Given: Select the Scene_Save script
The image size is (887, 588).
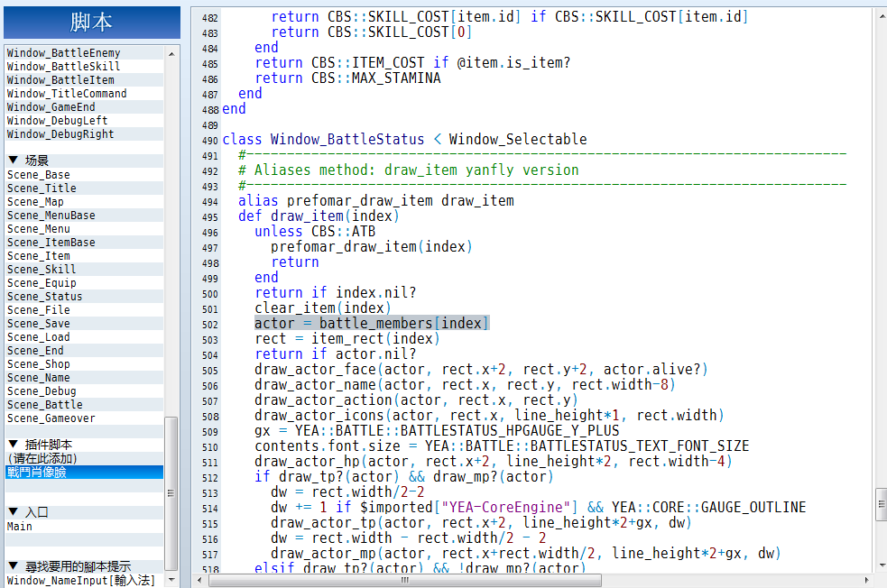Looking at the screenshot, I should pyautogui.click(x=85, y=324).
